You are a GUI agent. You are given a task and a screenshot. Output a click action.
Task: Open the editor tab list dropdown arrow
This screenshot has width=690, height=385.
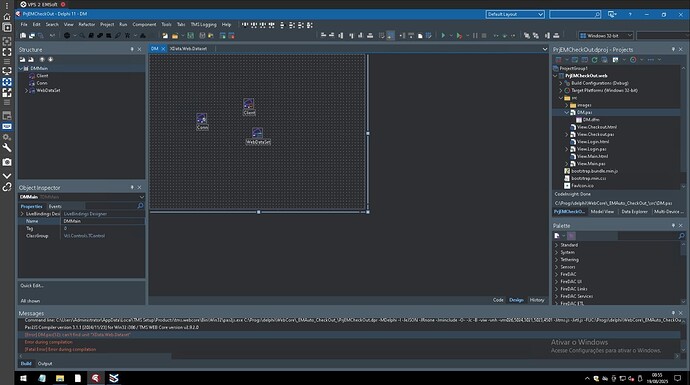coord(545,49)
